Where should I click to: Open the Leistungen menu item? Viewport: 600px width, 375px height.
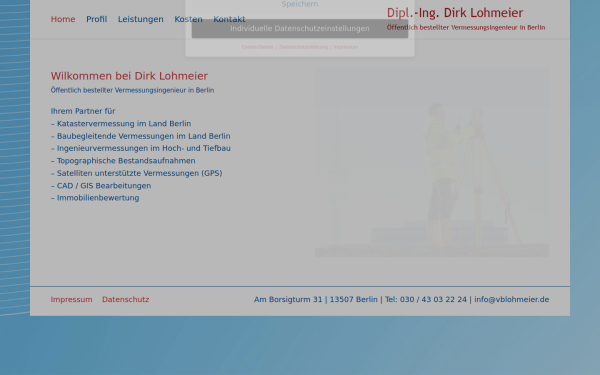click(140, 19)
